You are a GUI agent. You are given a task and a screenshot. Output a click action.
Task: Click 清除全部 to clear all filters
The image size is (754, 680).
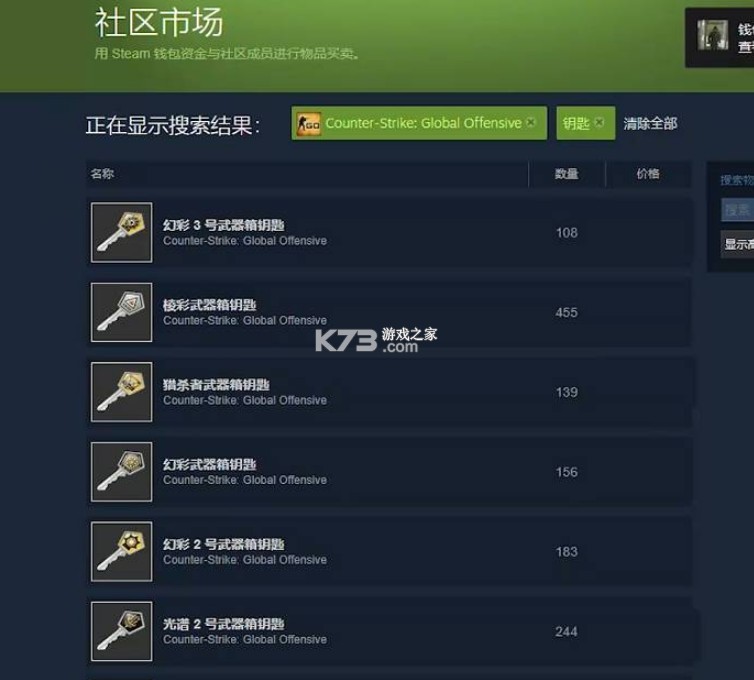pyautogui.click(x=650, y=124)
